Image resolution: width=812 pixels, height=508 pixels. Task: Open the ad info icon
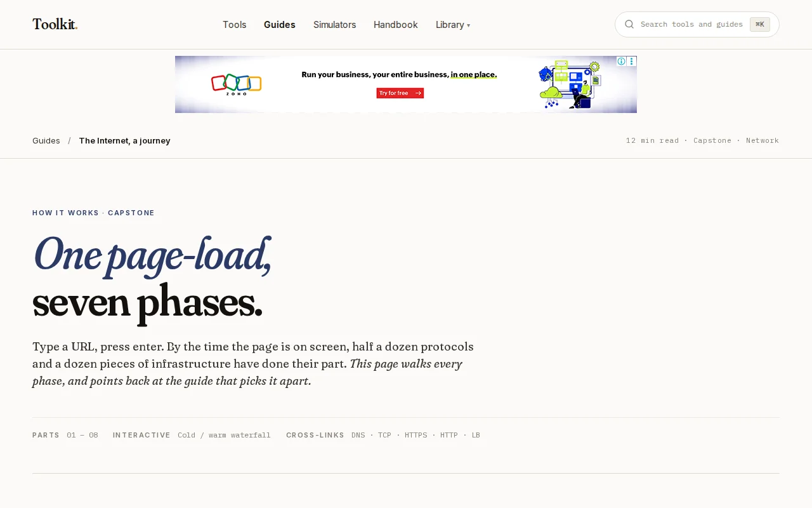(x=622, y=61)
